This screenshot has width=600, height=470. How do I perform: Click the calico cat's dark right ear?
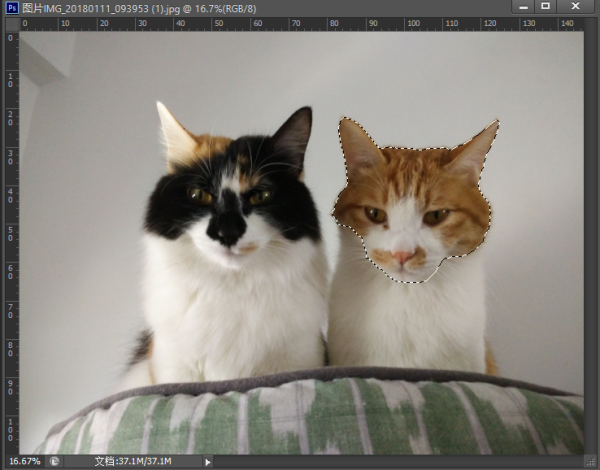[x=293, y=134]
